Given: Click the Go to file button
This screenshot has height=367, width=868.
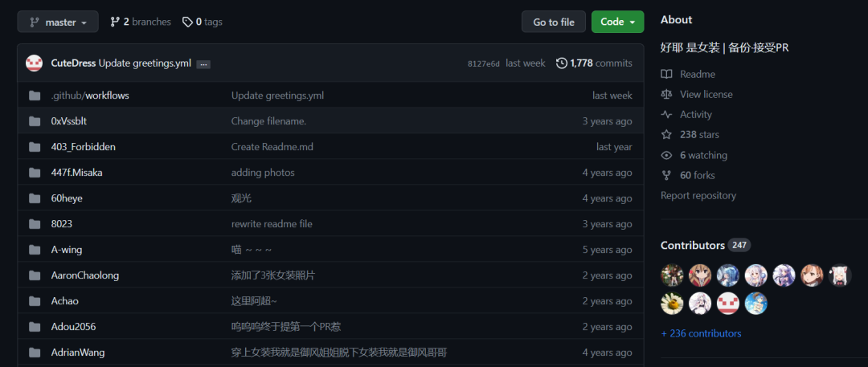Looking at the screenshot, I should [554, 22].
